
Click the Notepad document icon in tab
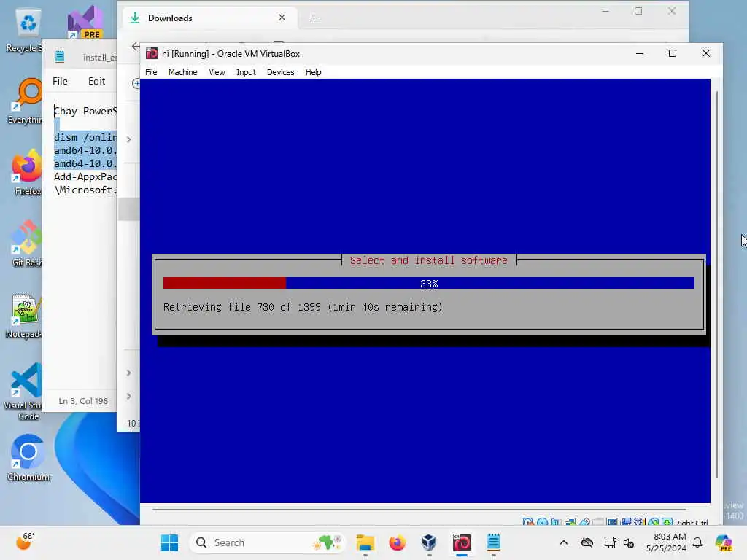coord(60,57)
